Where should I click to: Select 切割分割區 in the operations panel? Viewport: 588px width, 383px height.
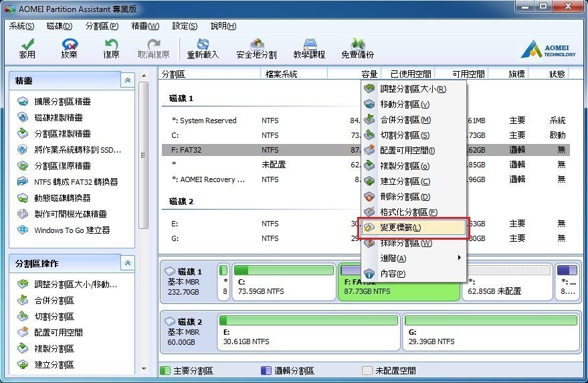click(45, 317)
